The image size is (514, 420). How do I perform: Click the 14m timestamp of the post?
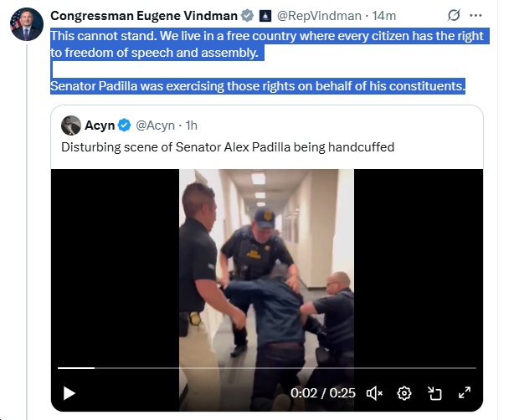pos(384,16)
